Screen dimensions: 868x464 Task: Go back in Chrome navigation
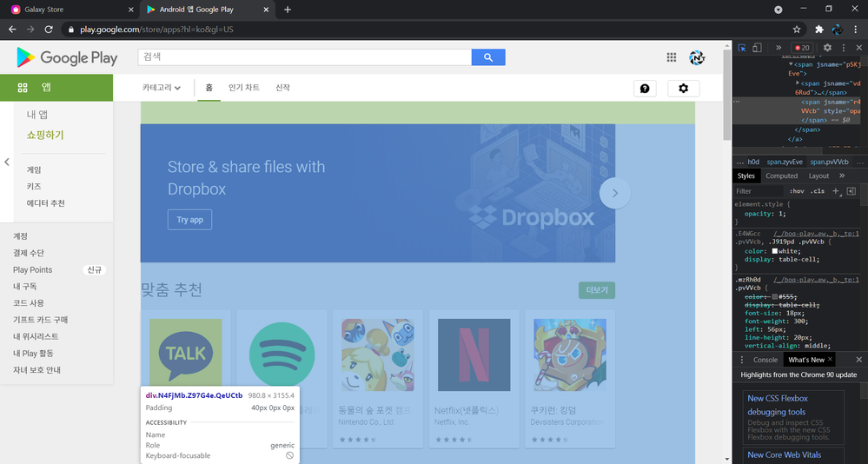(12, 29)
